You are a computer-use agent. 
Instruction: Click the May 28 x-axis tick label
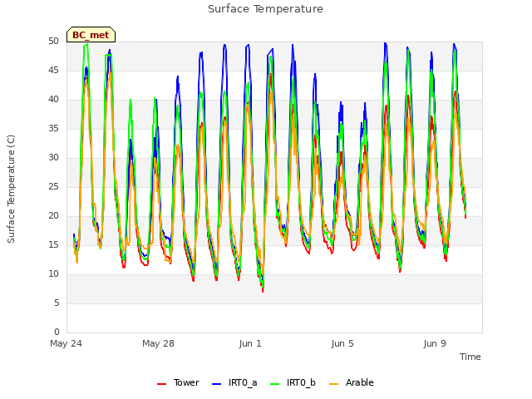[158, 343]
